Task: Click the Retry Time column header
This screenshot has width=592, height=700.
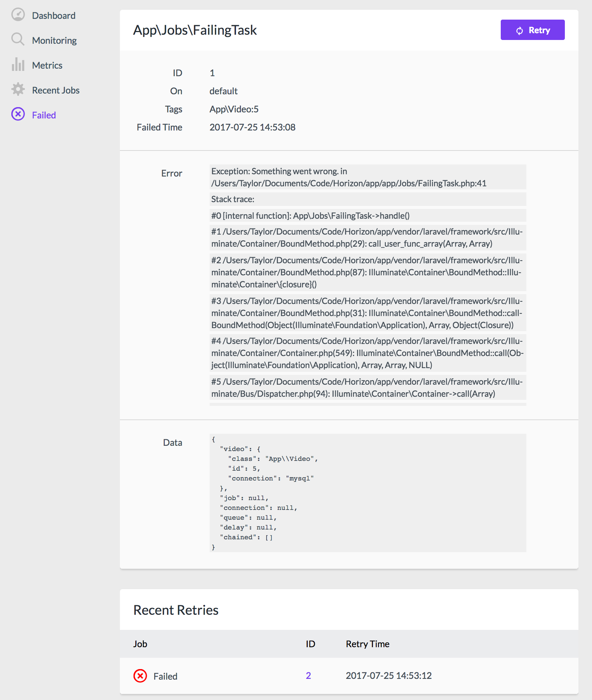Action: point(368,644)
